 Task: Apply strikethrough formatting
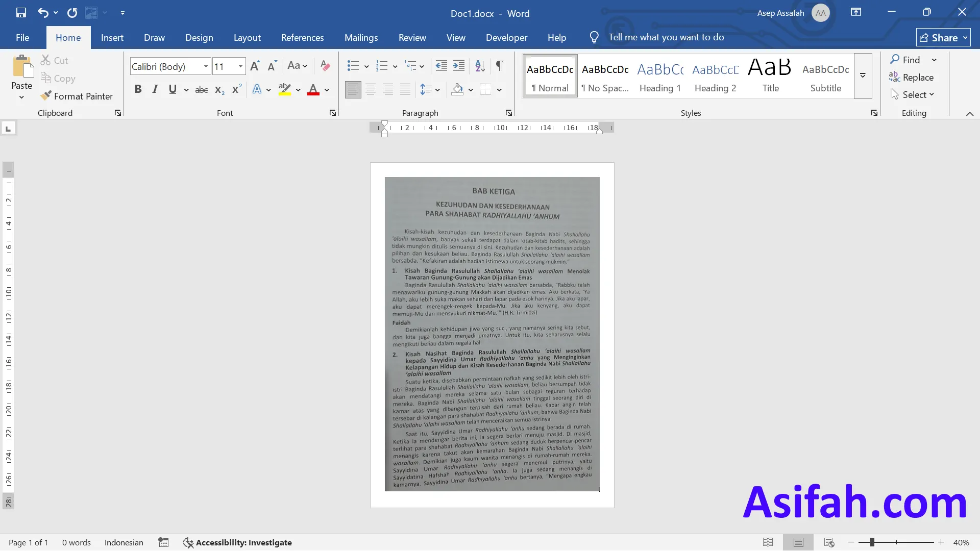(202, 90)
